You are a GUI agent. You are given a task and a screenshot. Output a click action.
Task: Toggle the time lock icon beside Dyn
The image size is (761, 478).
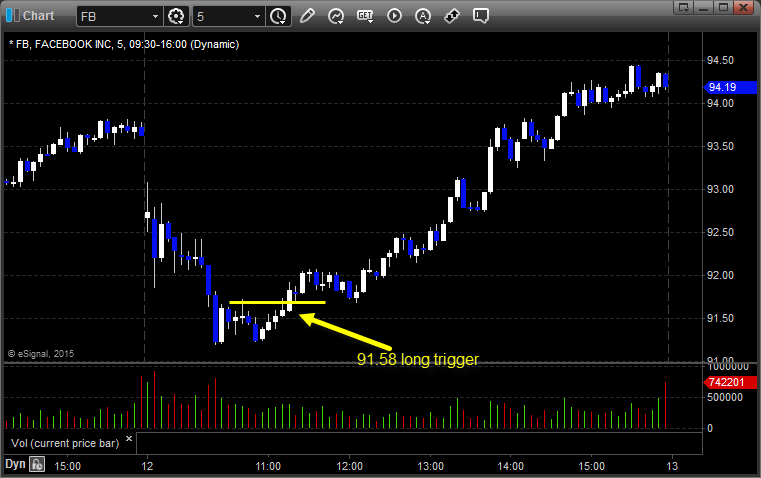[37, 464]
